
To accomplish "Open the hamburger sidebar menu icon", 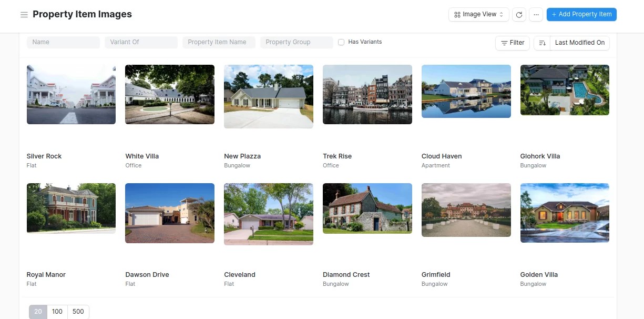I will tap(24, 15).
